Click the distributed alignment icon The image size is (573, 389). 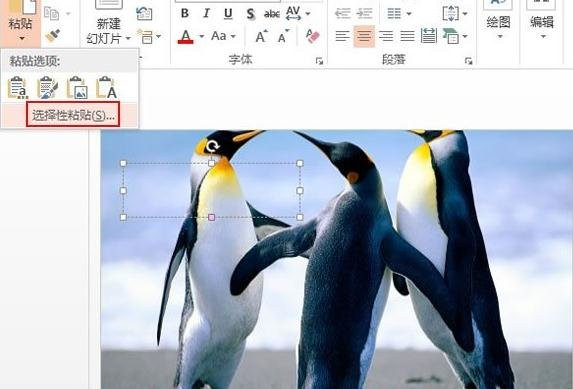coord(429,36)
